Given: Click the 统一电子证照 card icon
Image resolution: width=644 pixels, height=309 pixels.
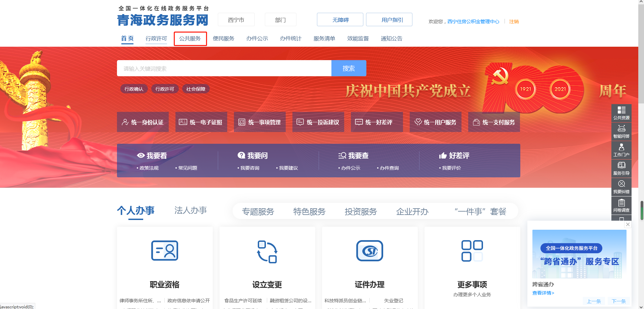Looking at the screenshot, I should point(183,122).
